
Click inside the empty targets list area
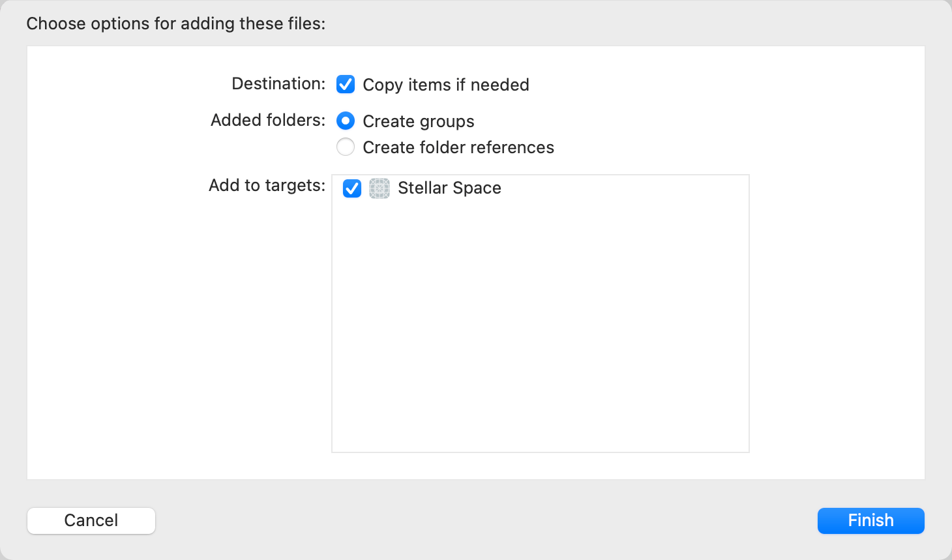[x=540, y=326]
